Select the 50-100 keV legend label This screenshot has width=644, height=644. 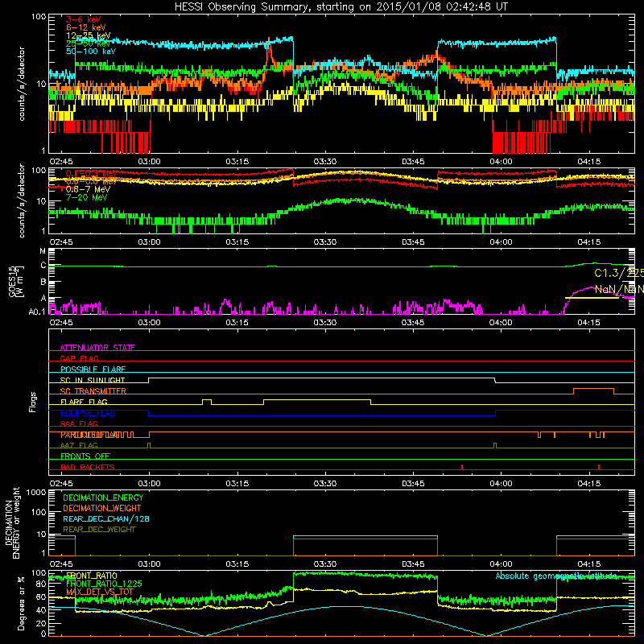coord(91,52)
